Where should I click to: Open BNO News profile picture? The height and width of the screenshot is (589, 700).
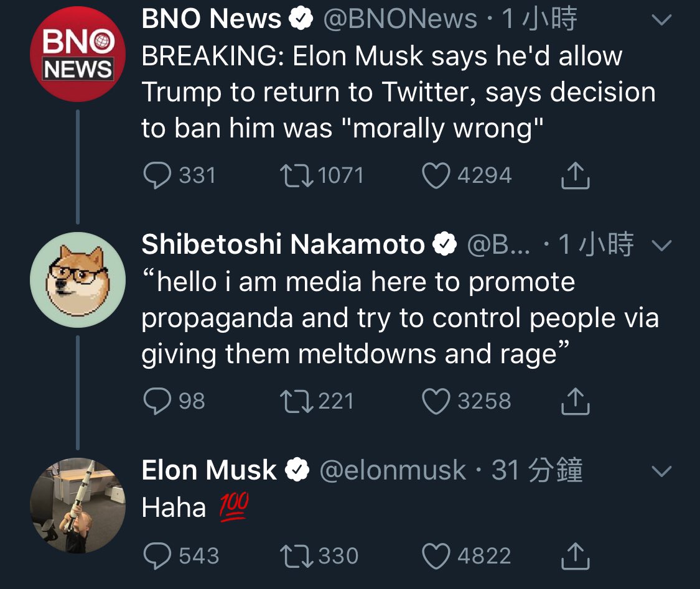[x=78, y=55]
